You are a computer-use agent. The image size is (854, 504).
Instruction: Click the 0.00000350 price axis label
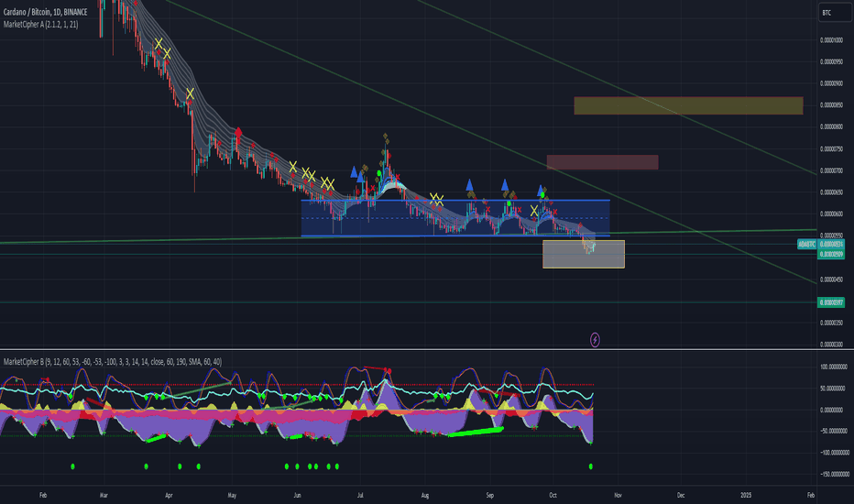click(x=831, y=323)
